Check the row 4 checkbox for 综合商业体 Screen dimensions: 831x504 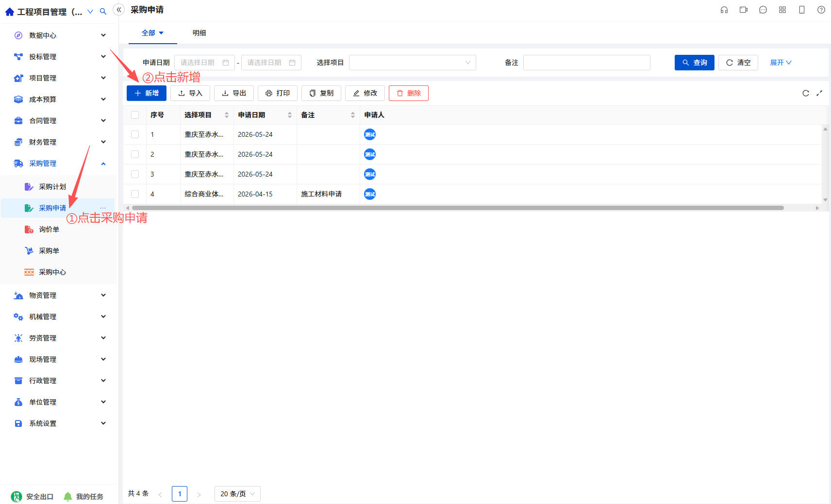135,194
